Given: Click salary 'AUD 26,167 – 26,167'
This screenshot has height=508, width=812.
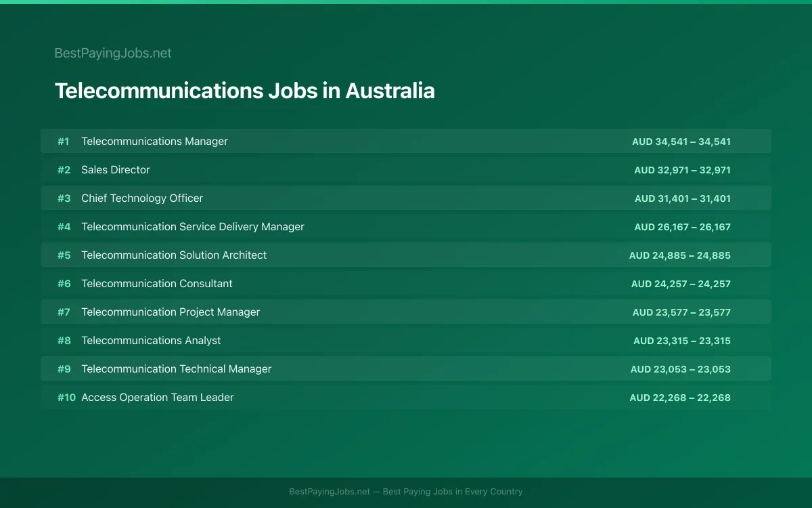Looking at the screenshot, I should point(682,227).
